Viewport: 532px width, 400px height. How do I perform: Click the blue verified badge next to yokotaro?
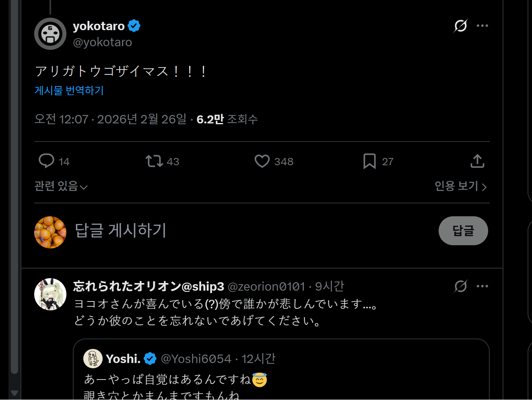134,26
